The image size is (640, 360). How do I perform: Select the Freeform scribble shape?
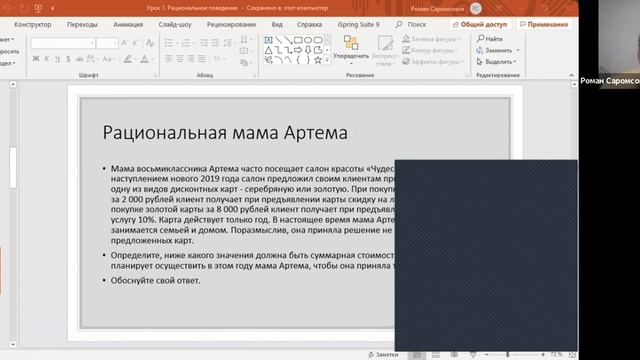pos(268,60)
